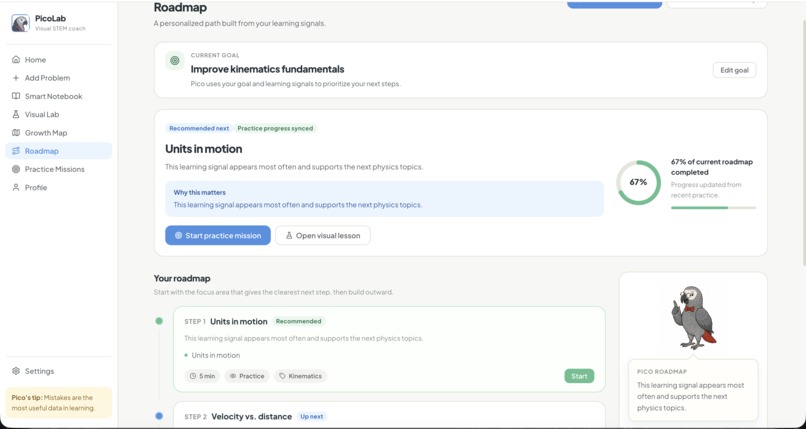Viewport: 806px width, 429px height.
Task: Click Start practice mission button
Action: [x=217, y=235]
